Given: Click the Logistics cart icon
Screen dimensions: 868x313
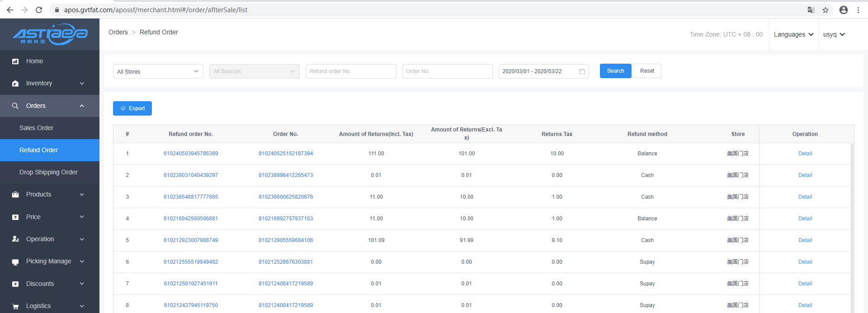Looking at the screenshot, I should [x=15, y=306].
